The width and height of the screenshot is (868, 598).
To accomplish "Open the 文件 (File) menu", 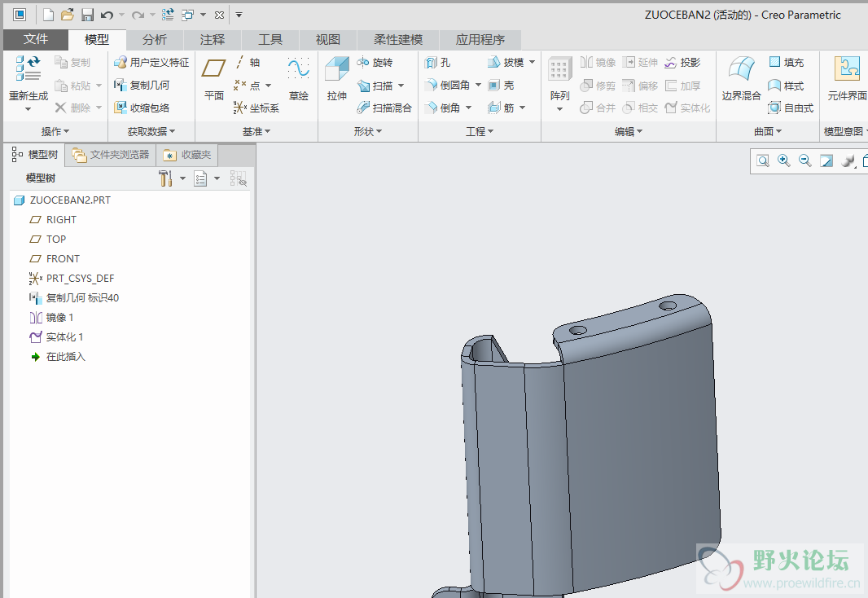I will (36, 39).
